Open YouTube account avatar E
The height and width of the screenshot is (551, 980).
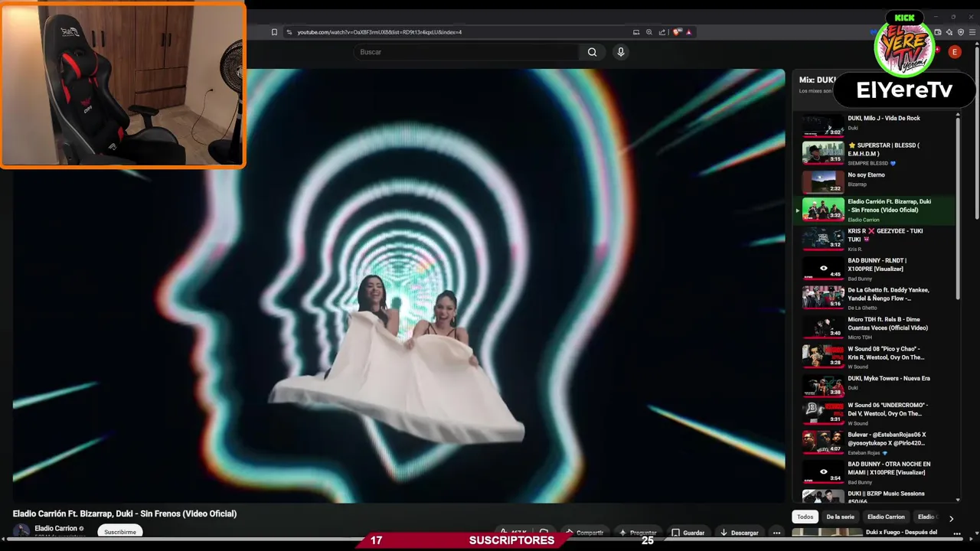click(x=955, y=52)
